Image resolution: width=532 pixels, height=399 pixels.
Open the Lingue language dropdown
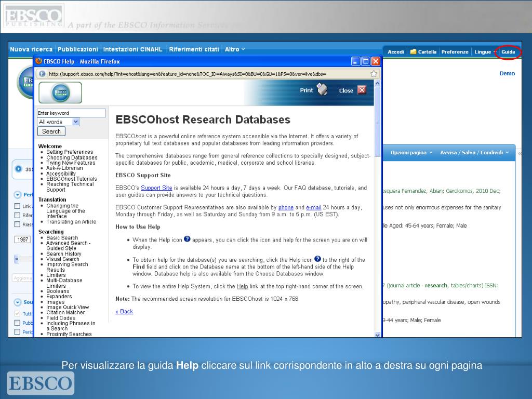tap(485, 51)
